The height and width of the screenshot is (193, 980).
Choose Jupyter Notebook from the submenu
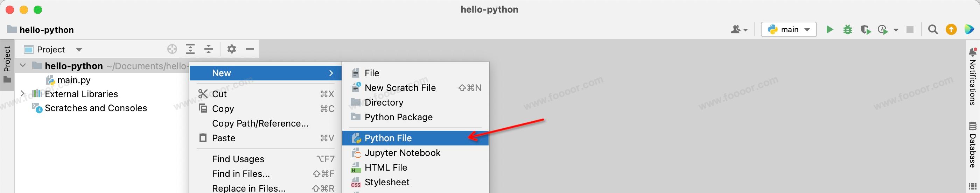point(402,153)
